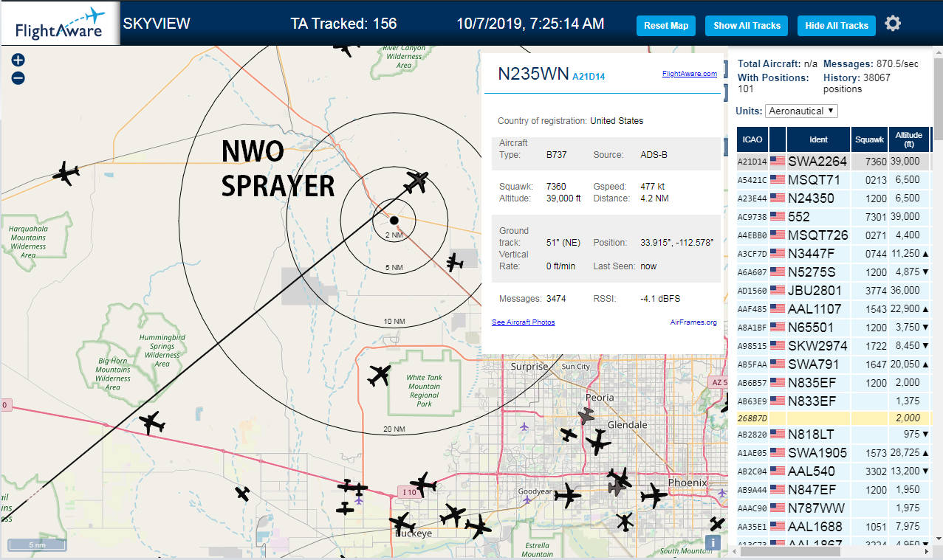Select the small aircraft east of the 5 NM ring

[455, 261]
